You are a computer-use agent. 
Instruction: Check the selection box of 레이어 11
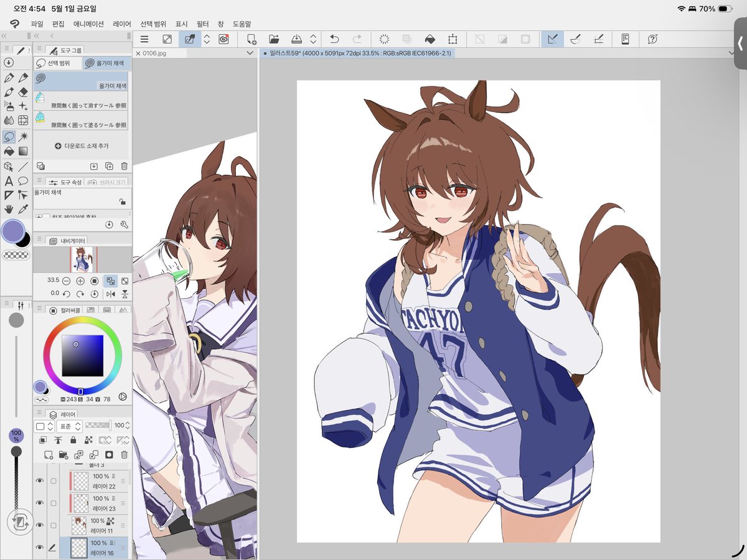(54, 525)
